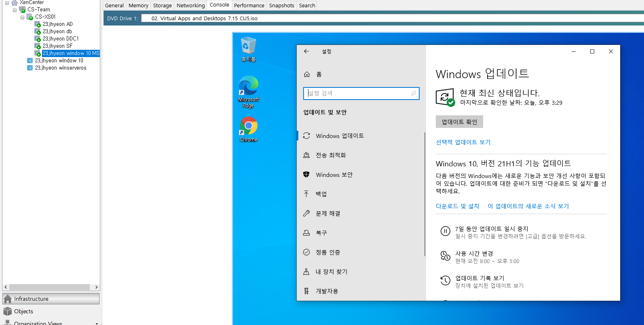This screenshot has height=325, width=644.
Task: Launch Microsoft Edge from desktop
Action: pos(248,92)
